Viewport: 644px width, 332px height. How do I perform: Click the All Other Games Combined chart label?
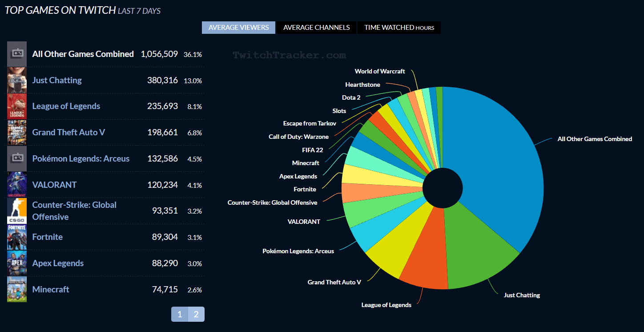(x=595, y=139)
